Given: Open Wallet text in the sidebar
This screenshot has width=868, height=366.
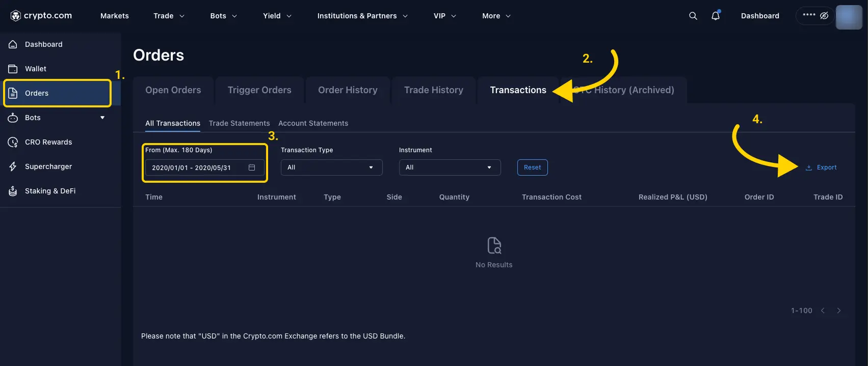Looking at the screenshot, I should (36, 69).
